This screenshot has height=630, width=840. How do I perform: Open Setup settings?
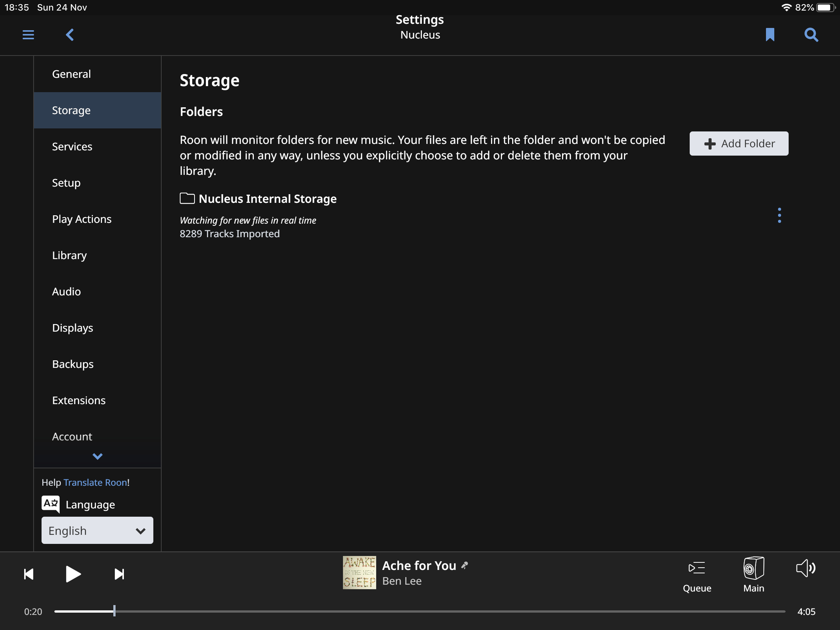pos(97,183)
